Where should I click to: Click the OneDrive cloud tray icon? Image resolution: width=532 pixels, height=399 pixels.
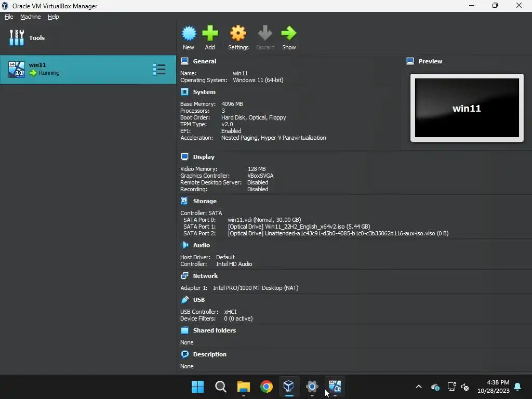[x=435, y=387]
